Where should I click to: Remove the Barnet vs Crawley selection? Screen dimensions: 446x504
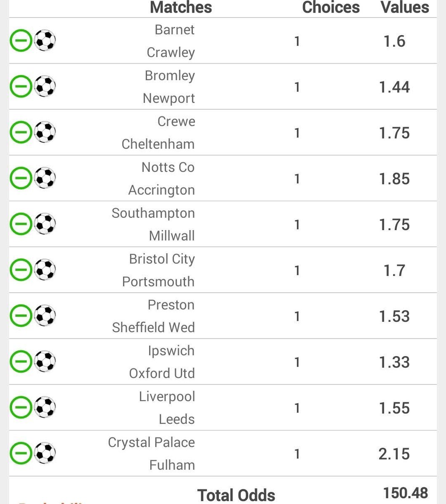[x=21, y=41]
